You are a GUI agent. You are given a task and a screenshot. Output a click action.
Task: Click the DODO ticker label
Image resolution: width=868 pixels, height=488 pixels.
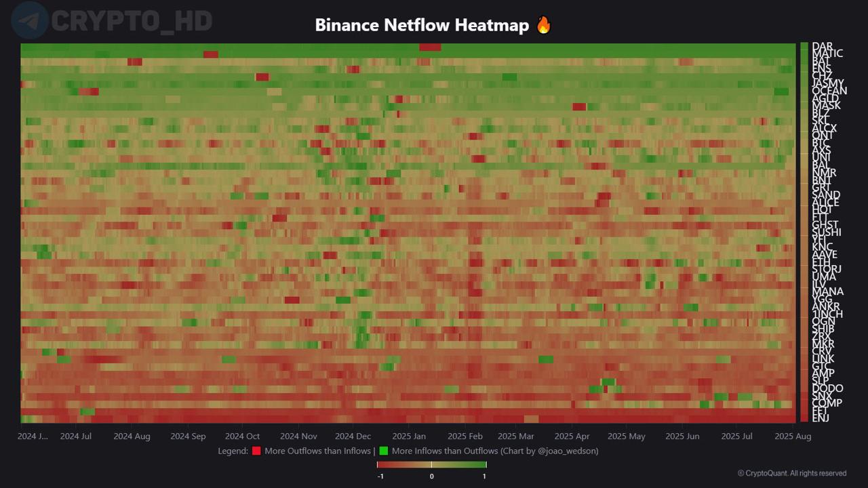(827, 388)
